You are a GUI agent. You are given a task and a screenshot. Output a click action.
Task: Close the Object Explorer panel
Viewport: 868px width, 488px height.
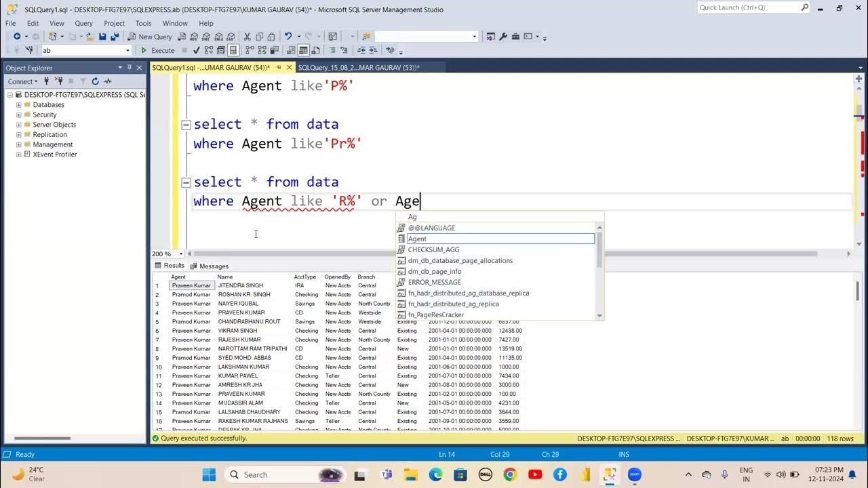point(139,68)
